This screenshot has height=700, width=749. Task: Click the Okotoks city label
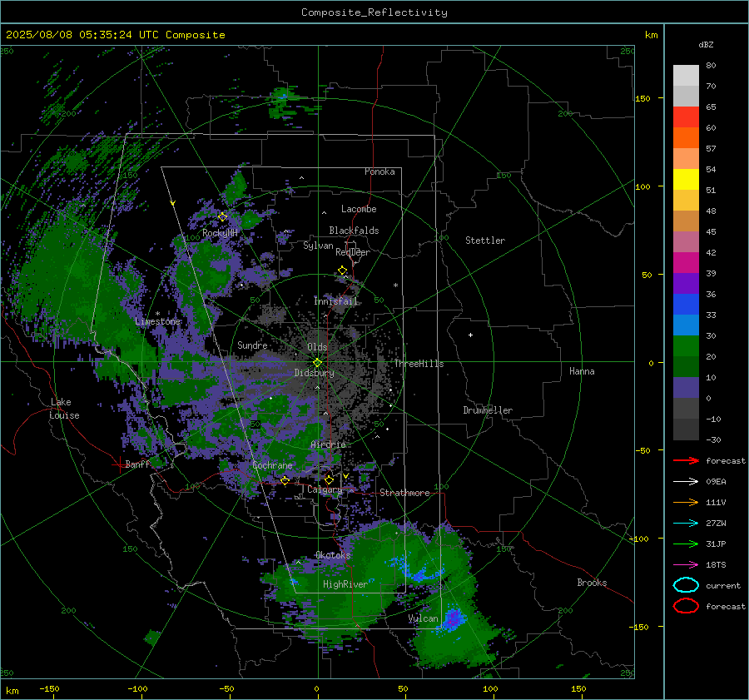[333, 555]
